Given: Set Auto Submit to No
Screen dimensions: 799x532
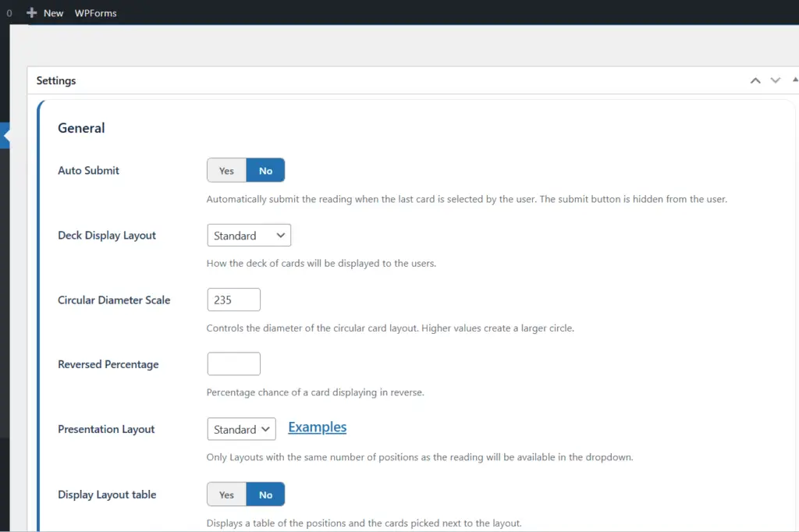Looking at the screenshot, I should click(x=265, y=170).
